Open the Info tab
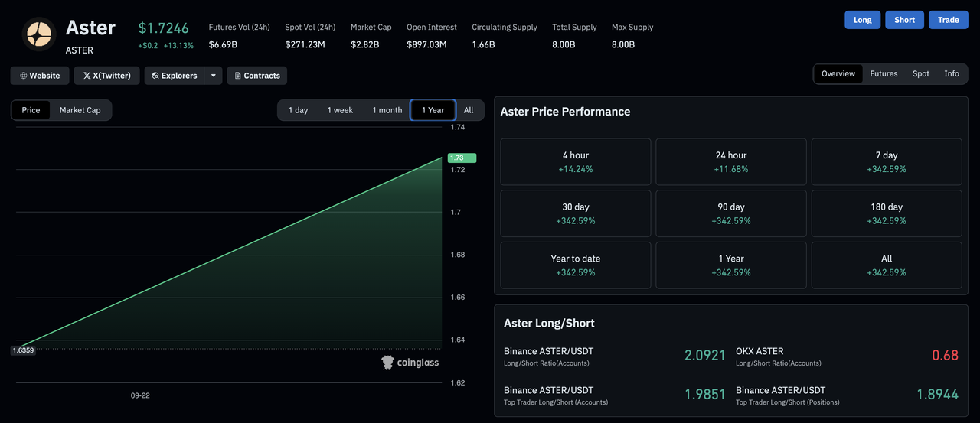Image resolution: width=980 pixels, height=423 pixels. [952, 74]
